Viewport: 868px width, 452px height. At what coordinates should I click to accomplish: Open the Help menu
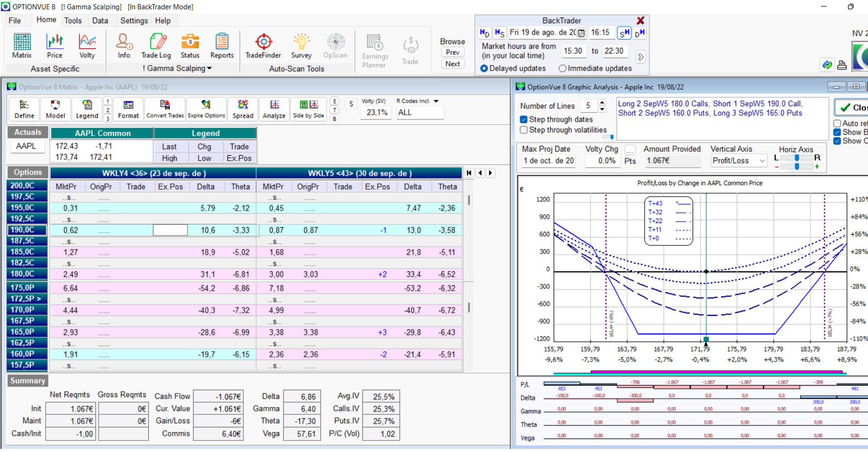163,21
